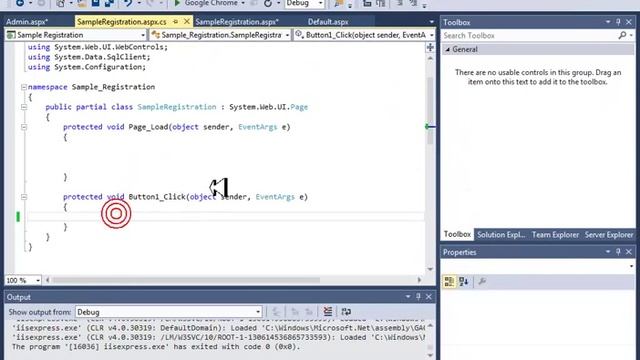Click the editor vertical scrollbar thumb
This screenshot has width=640, height=360.
430,110
